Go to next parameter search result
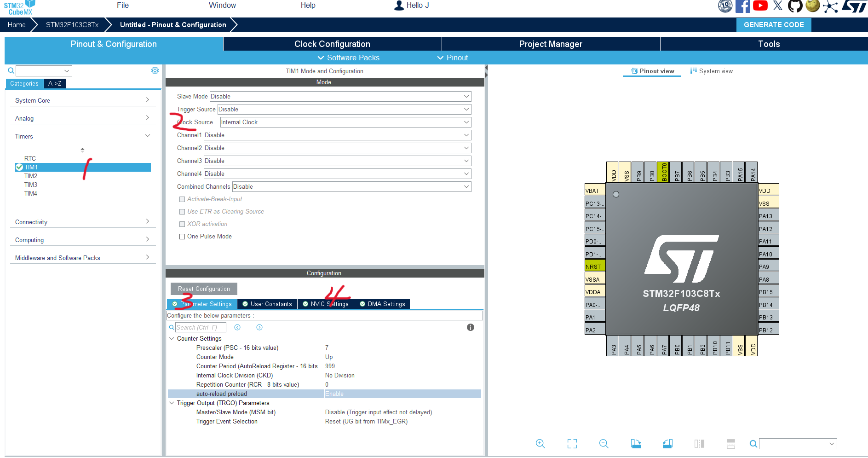This screenshot has height=458, width=868. tap(259, 327)
